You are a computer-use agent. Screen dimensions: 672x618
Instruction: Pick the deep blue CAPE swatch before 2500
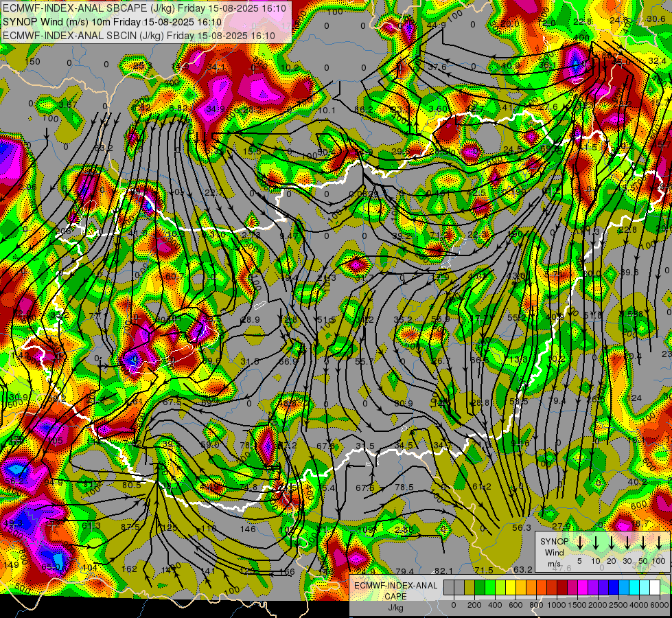[613, 588]
